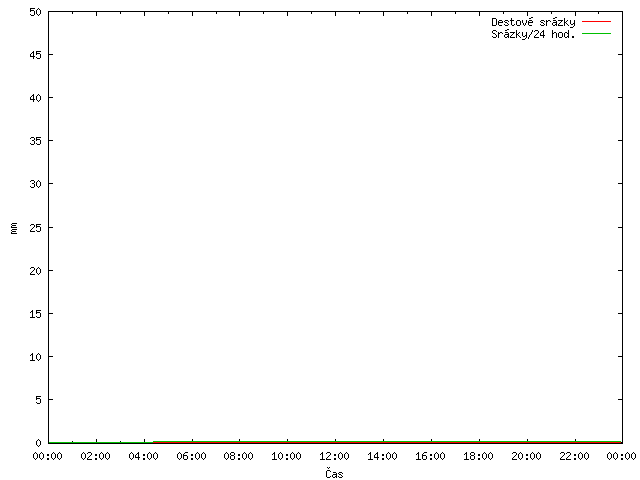This screenshot has width=640, height=480.
Task: Click the y-axis value 45
Action: coord(36,55)
